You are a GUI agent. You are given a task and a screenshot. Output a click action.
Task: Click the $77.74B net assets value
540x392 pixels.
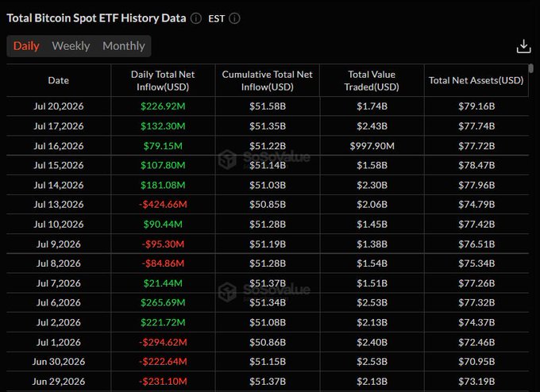(476, 126)
